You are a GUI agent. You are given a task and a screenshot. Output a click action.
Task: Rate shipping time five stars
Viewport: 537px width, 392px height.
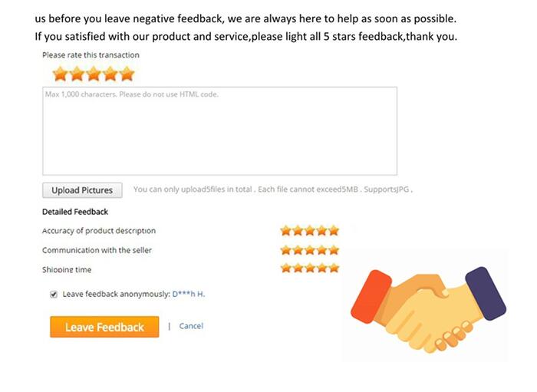[x=334, y=268]
